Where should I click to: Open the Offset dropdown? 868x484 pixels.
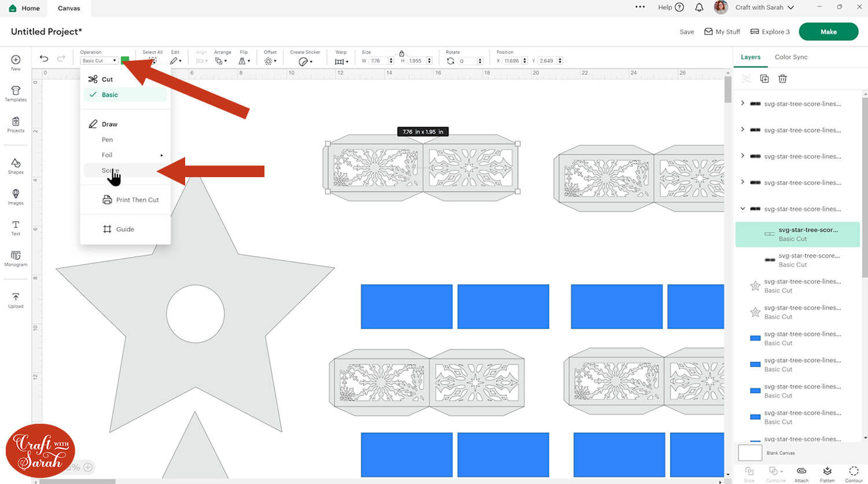point(270,60)
